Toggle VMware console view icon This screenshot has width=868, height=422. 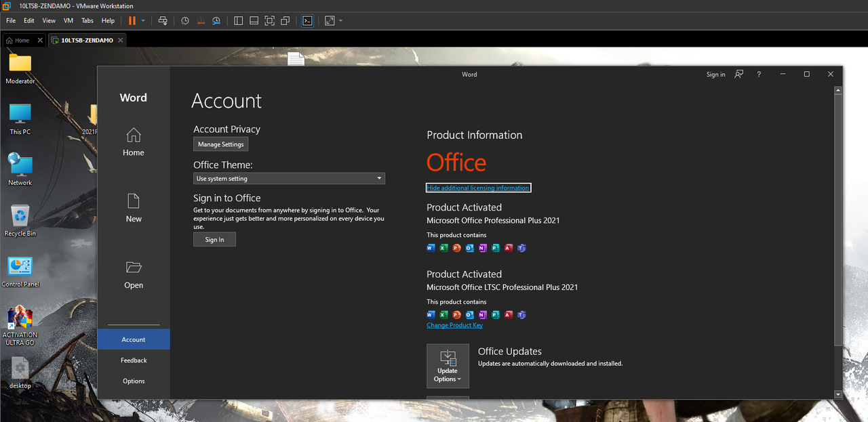307,21
